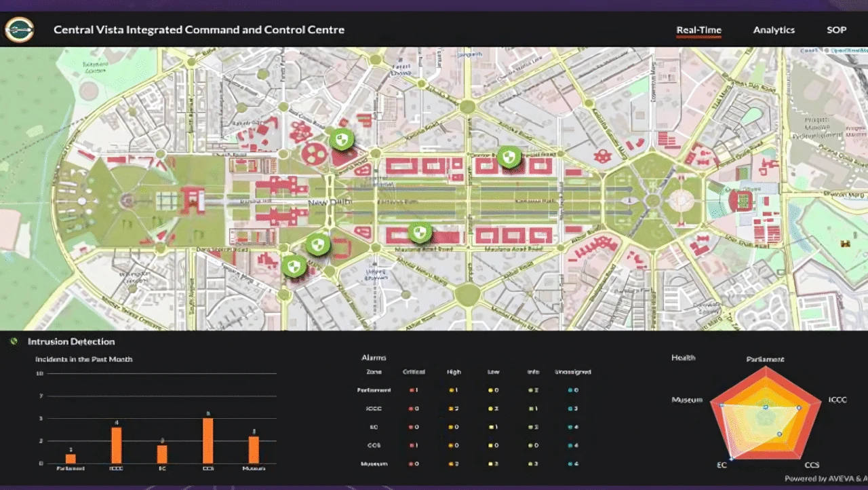Click CCS row's green Info alarm indicator
This screenshot has width=868, height=490.
click(x=530, y=445)
